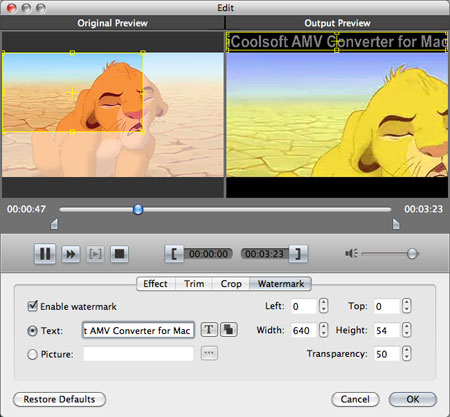Click the play selection bracket button
Viewport: 450px width, 417px height.
pos(95,254)
